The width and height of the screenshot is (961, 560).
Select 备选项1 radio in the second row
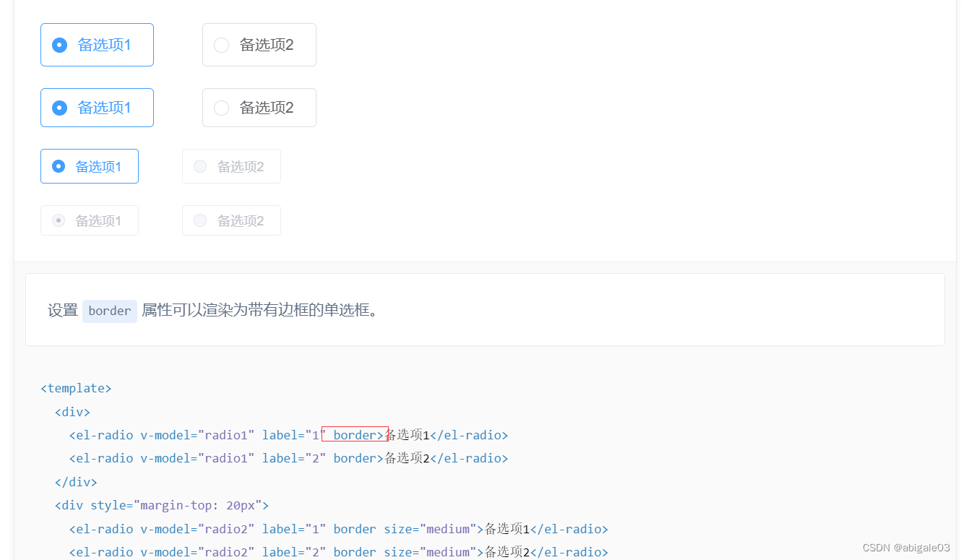pyautogui.click(x=97, y=108)
